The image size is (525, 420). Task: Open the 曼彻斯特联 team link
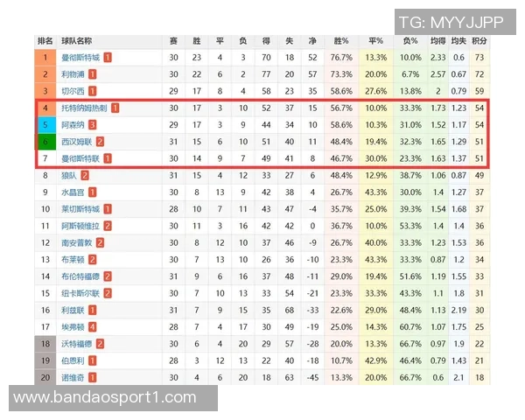[x=80, y=158]
